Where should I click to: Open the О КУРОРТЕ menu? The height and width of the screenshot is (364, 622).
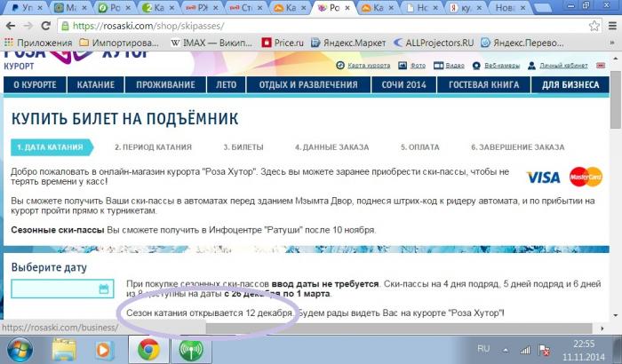(x=35, y=85)
